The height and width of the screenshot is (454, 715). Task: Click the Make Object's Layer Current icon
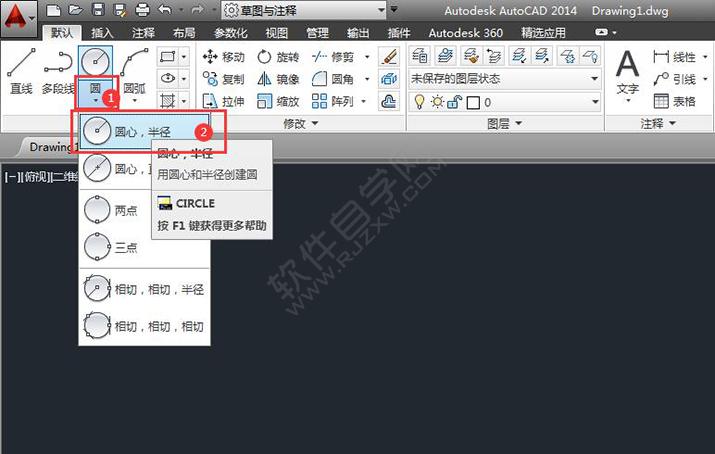point(445,56)
